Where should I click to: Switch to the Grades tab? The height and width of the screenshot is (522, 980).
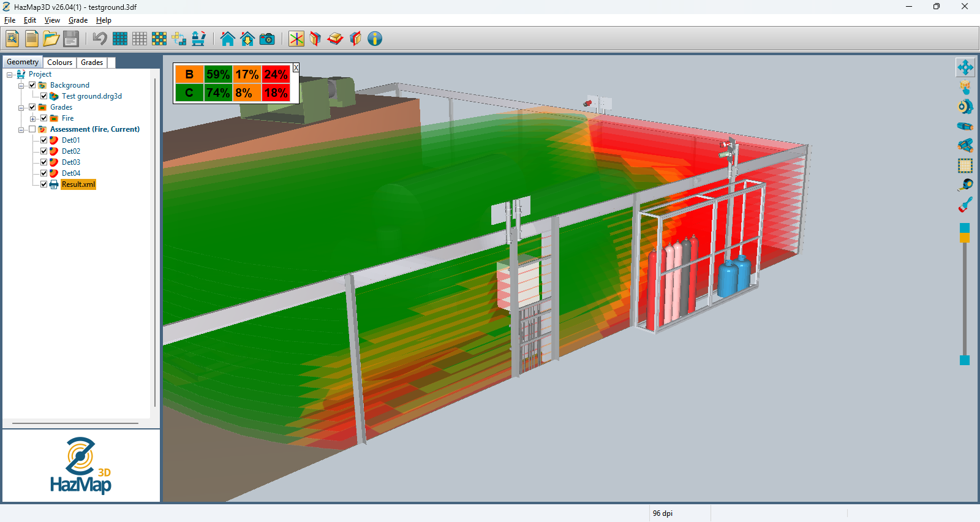92,62
